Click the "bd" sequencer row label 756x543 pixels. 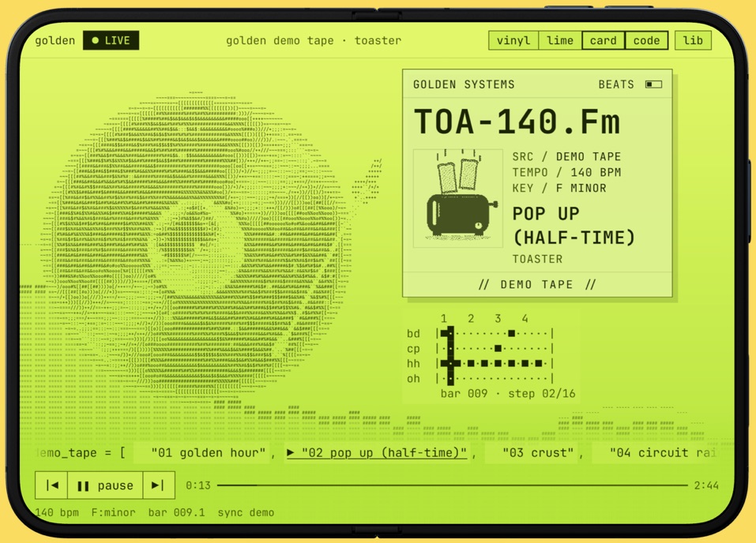413,333
